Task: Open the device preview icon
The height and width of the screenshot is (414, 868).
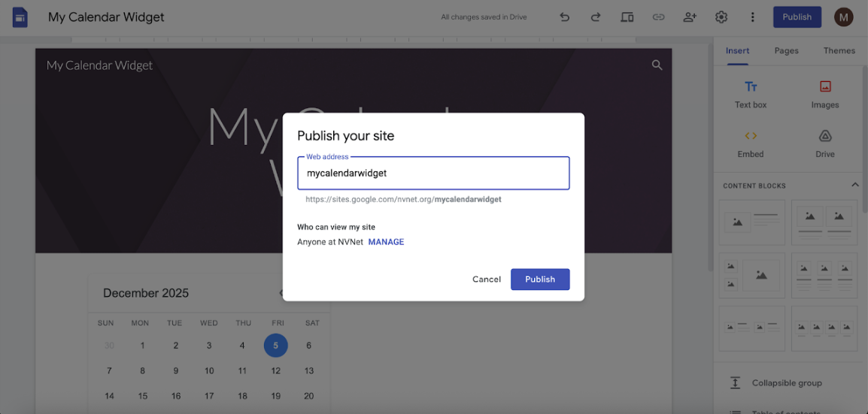Action: pyautogui.click(x=627, y=17)
